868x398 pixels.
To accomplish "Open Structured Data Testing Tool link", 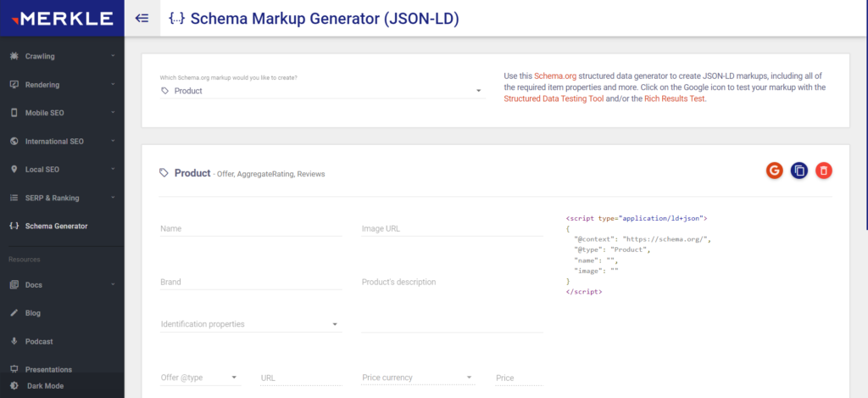I will (554, 98).
